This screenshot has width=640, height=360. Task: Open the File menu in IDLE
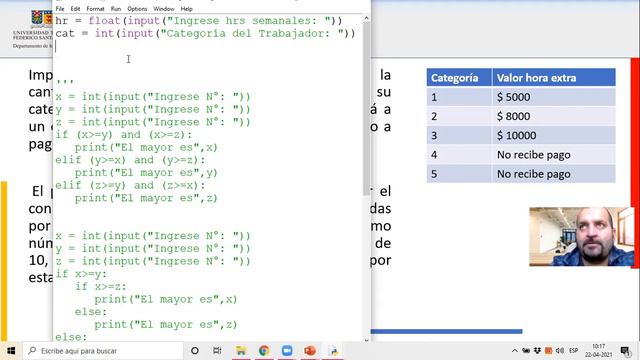pyautogui.click(x=60, y=9)
